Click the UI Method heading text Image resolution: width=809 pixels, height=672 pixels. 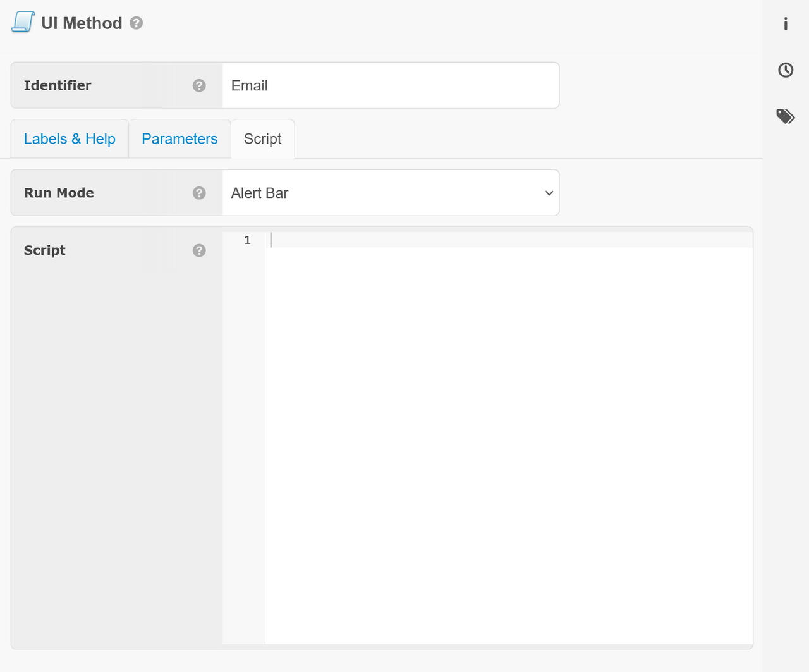pos(82,23)
